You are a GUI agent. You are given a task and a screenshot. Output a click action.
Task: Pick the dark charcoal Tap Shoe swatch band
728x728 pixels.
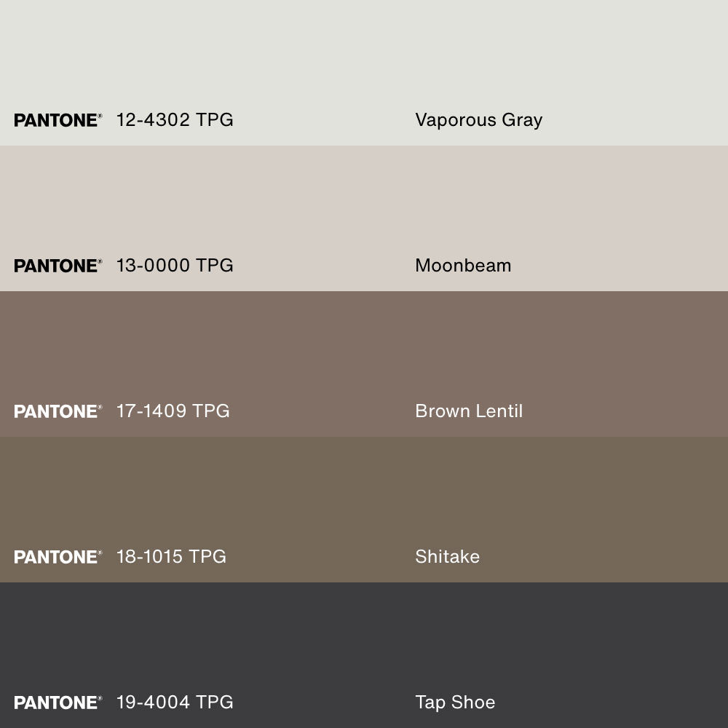point(364,633)
